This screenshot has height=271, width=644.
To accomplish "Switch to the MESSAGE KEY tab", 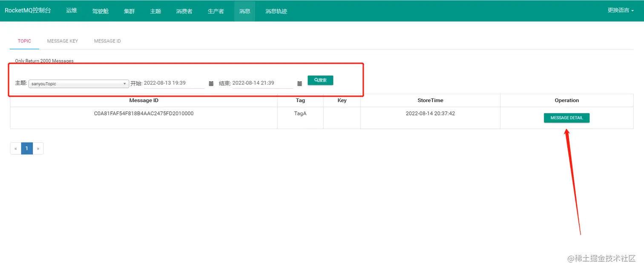I will 63,41.
